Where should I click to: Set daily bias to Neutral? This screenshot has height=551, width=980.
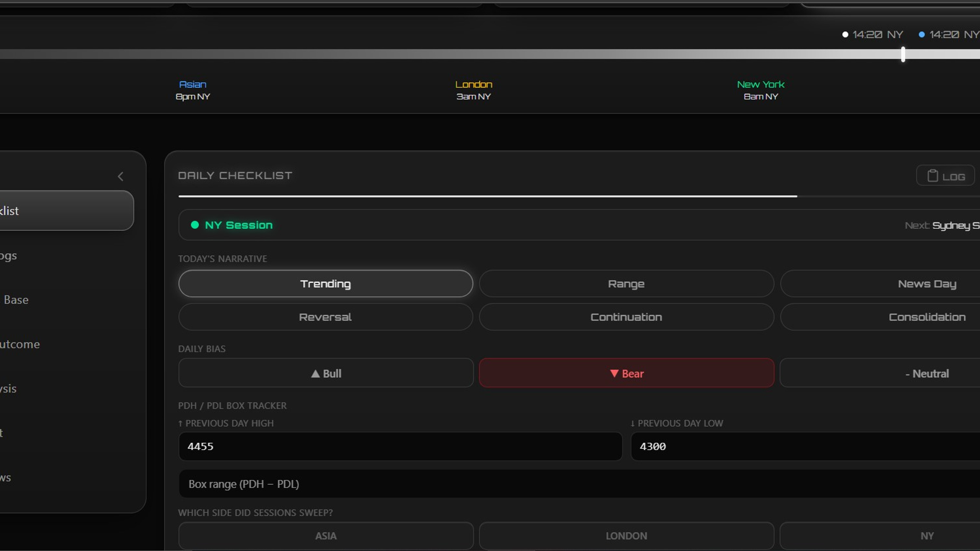(880, 373)
